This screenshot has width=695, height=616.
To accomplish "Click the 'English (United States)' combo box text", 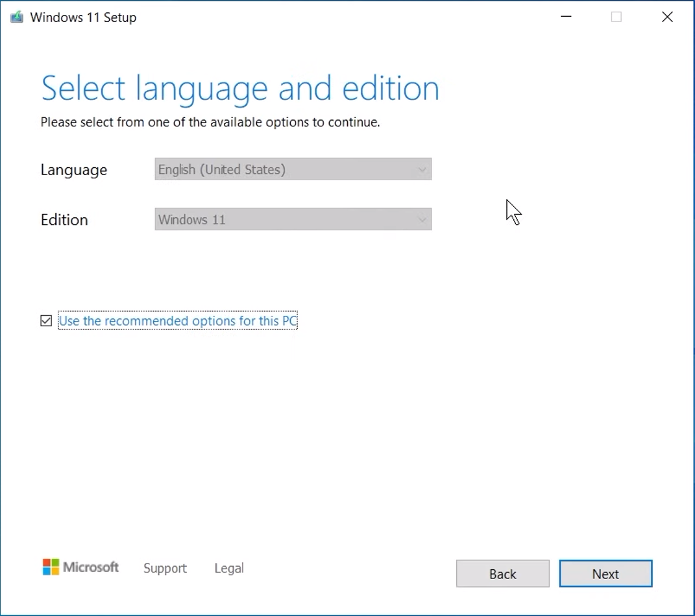I will pos(222,170).
